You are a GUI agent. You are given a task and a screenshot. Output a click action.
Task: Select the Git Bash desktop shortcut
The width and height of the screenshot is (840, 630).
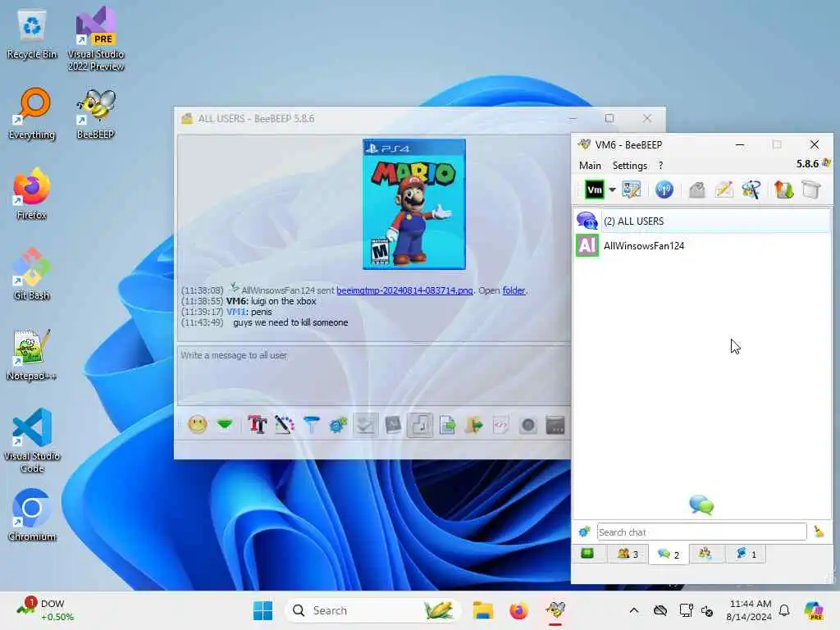click(x=32, y=274)
